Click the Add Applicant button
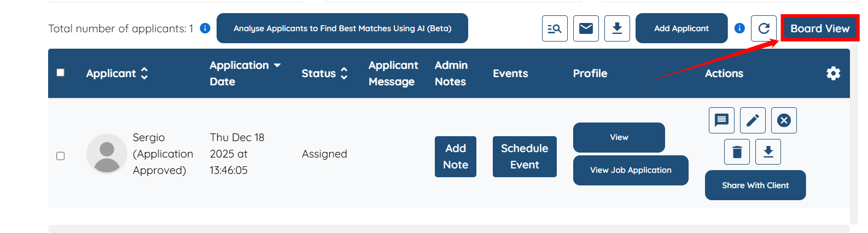 point(681,28)
